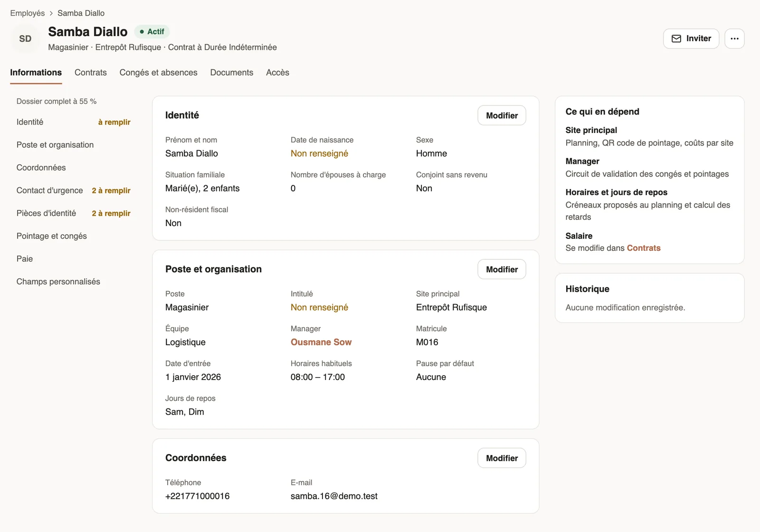This screenshot has height=532, width=760.
Task: Click the Actif status badge
Action: (x=152, y=31)
